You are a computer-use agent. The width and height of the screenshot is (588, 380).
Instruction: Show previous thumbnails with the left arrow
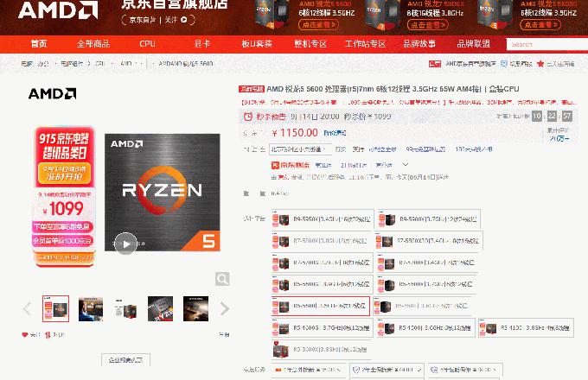27,309
